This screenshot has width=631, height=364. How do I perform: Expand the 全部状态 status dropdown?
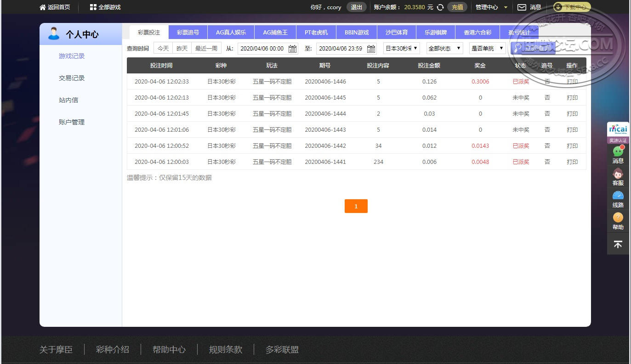point(444,48)
